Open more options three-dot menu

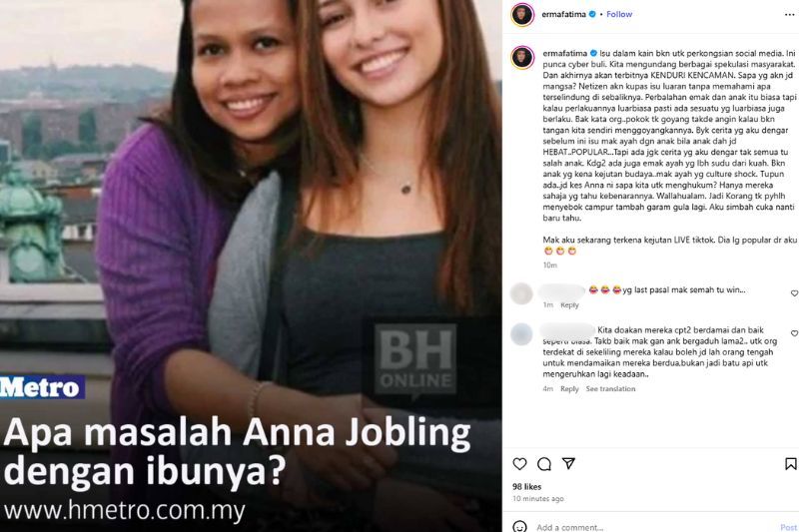[789, 15]
